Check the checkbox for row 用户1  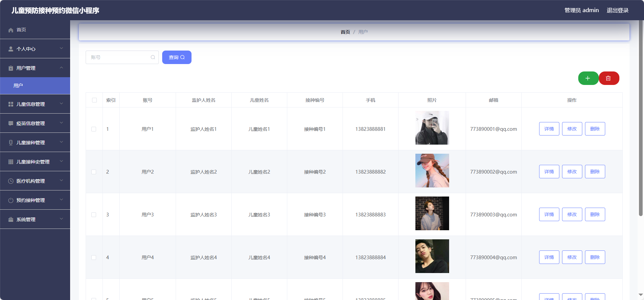(x=94, y=129)
